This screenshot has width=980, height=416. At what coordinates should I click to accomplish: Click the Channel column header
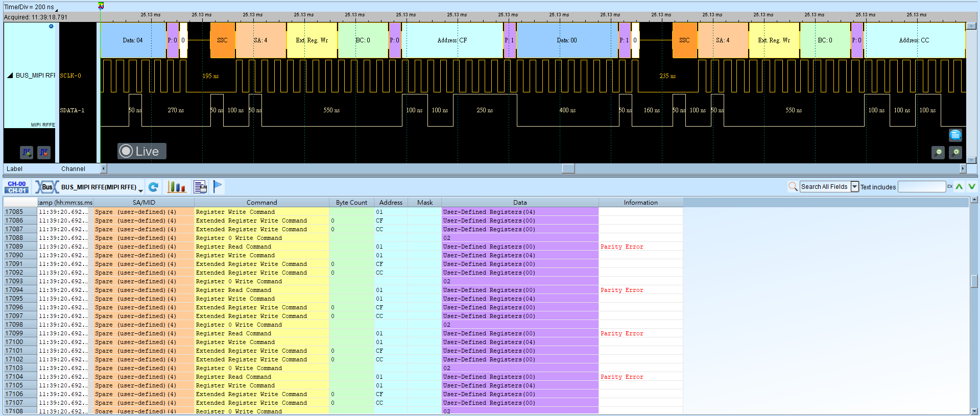point(73,168)
